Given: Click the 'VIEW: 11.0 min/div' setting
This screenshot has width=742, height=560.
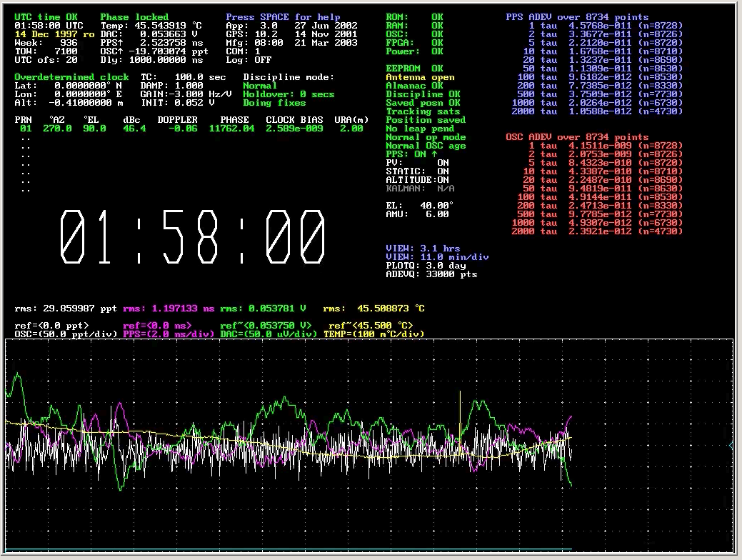Looking at the screenshot, I should pyautogui.click(x=437, y=257).
